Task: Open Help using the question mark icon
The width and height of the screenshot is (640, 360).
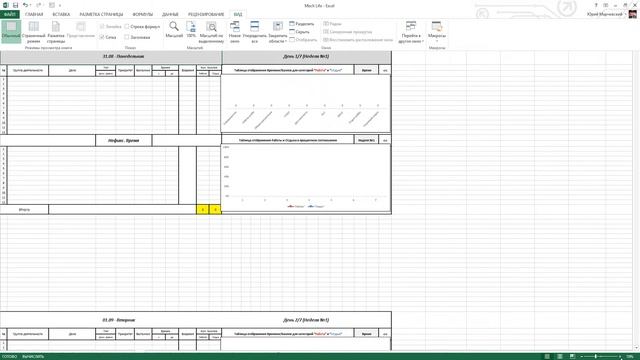Action: click(x=596, y=5)
